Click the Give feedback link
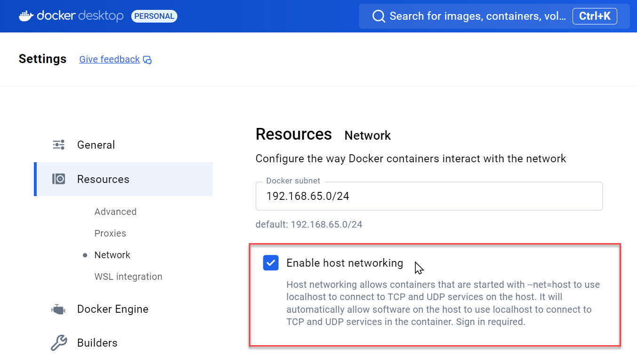637x364 pixels. coord(109,59)
